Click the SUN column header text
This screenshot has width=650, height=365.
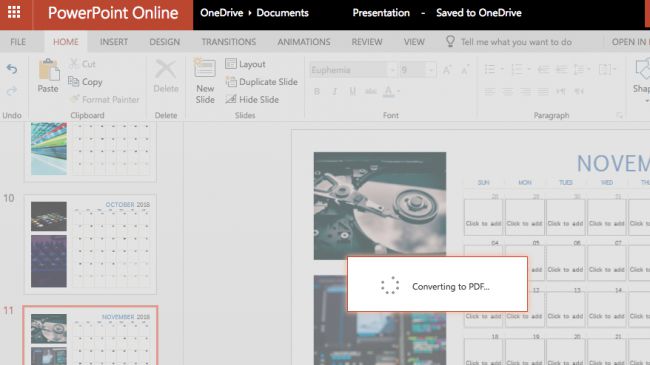point(483,182)
